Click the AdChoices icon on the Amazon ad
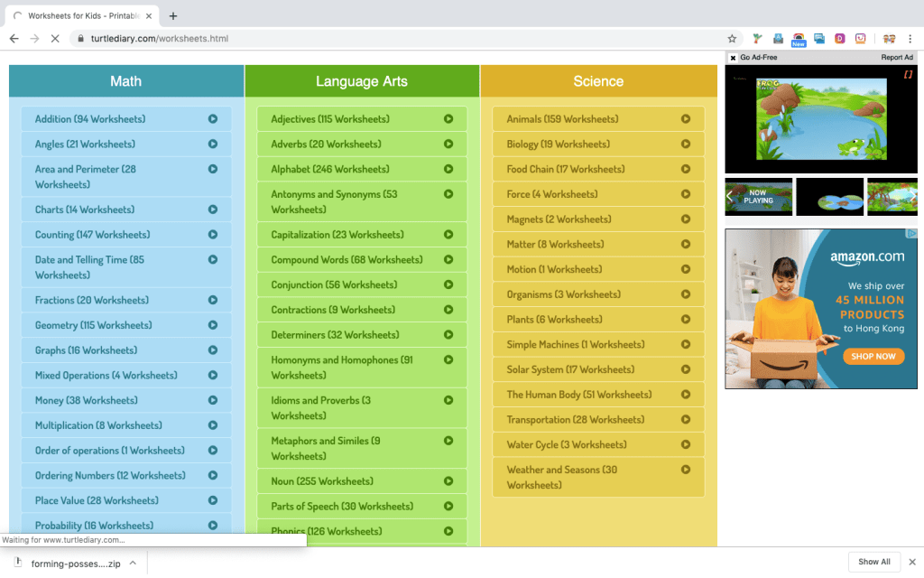This screenshot has height=578, width=924. tap(911, 234)
